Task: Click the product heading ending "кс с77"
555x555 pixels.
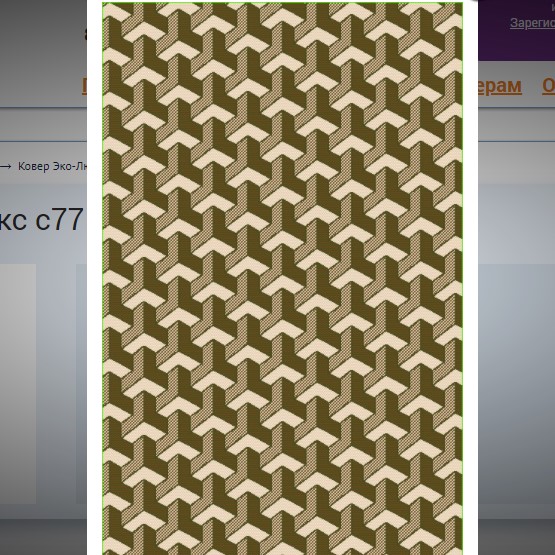Action: tap(41, 220)
